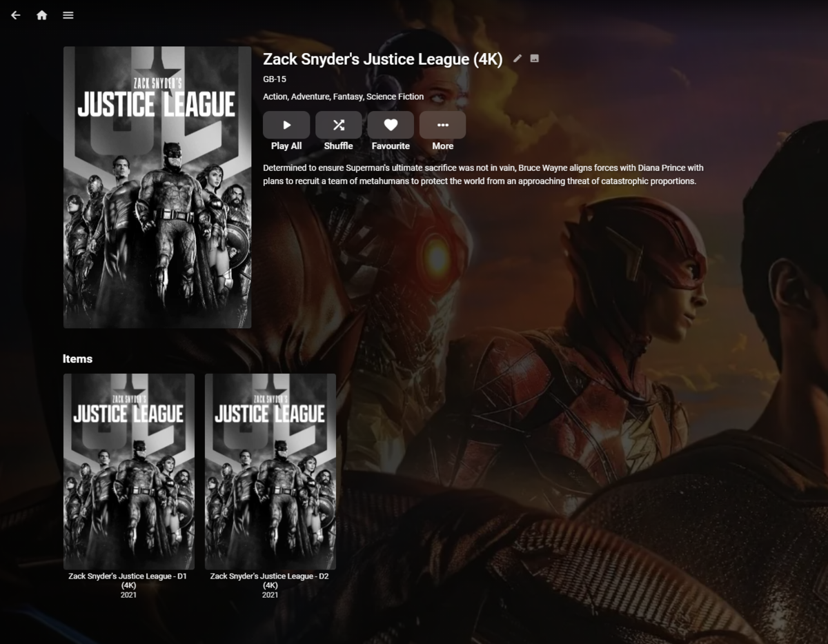Viewport: 828px width, 644px height.
Task: Mark collection as Favourite
Action: coord(391,125)
